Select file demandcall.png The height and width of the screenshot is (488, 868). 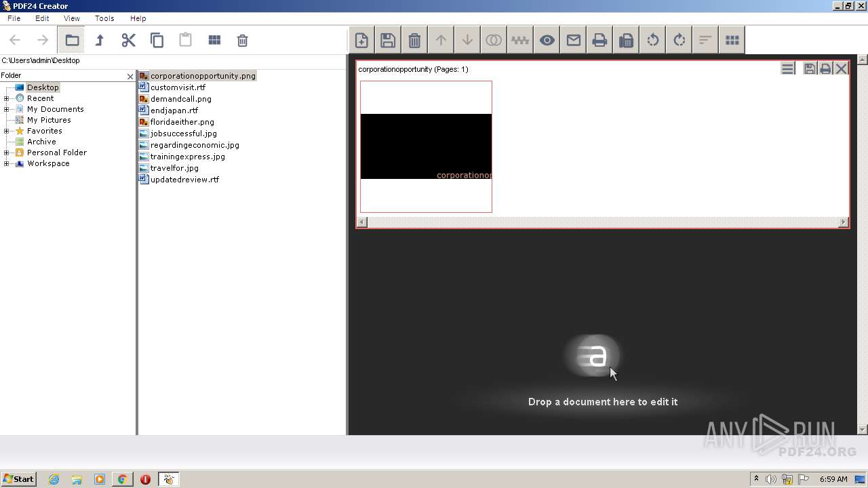tap(175, 99)
